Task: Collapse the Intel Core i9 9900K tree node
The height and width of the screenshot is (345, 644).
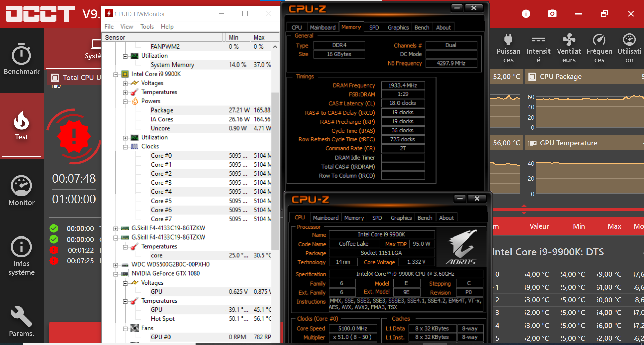Action: [x=116, y=74]
